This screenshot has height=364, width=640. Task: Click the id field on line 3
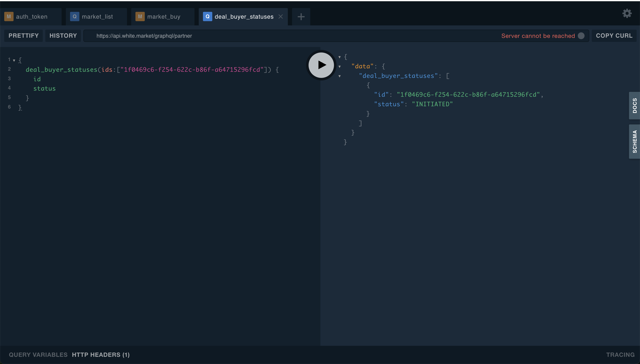coord(37,79)
